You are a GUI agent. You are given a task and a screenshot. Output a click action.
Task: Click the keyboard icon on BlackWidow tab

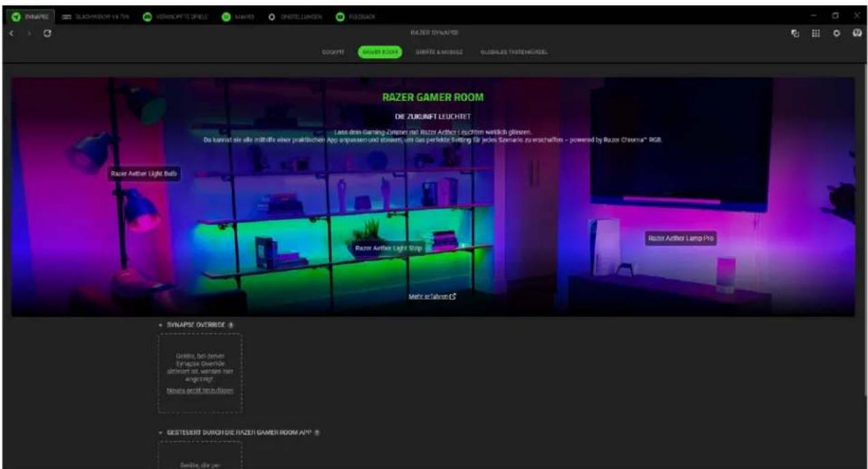(x=67, y=16)
